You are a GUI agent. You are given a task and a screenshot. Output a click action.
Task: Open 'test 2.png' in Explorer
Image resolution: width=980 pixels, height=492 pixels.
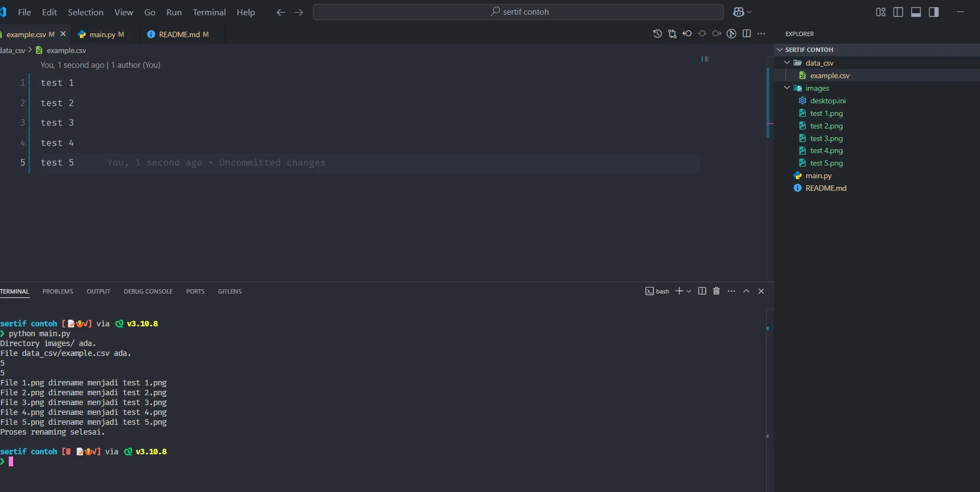tap(826, 126)
